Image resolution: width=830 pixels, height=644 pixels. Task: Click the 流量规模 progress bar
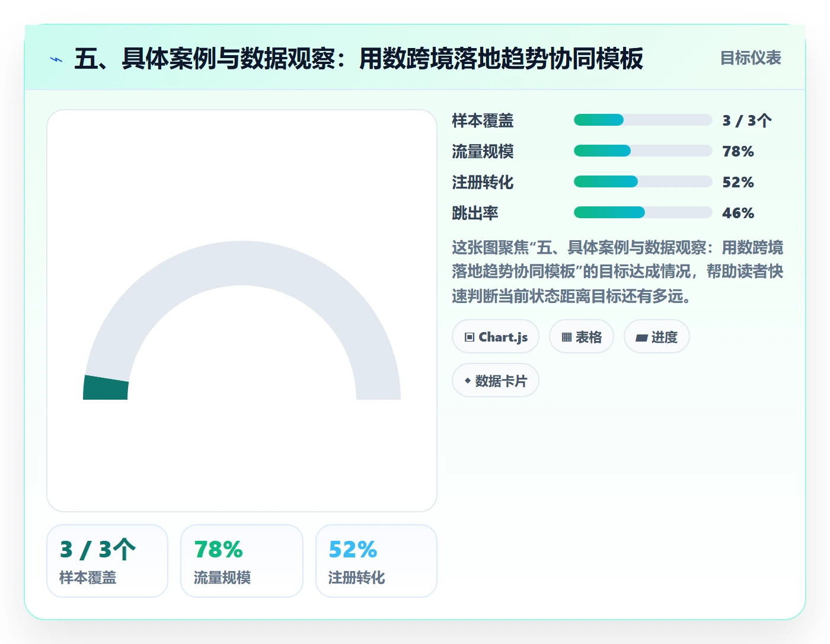click(643, 151)
